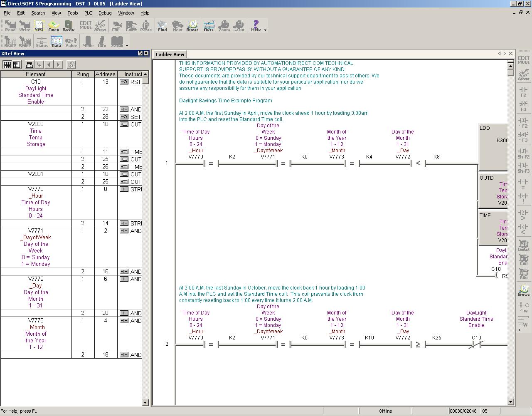Image resolution: width=532 pixels, height=416 pixels.
Task: Click the Write to disk toolbar icon
Action: coord(25,26)
